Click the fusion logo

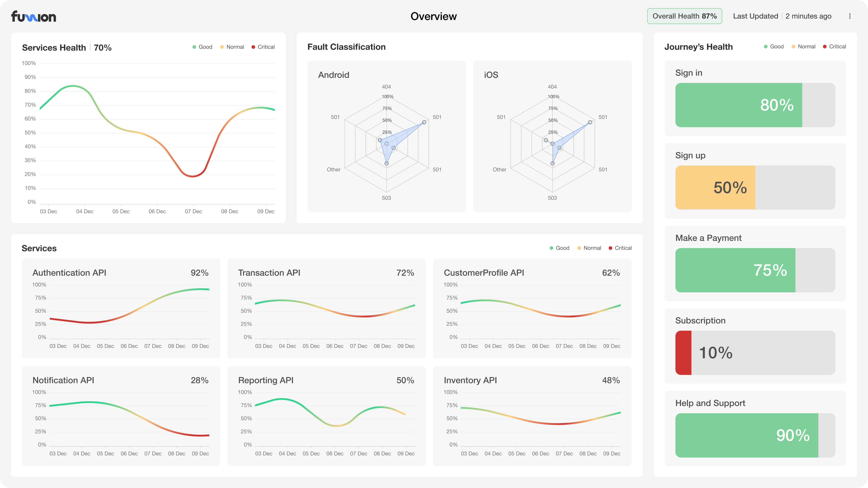pyautogui.click(x=34, y=16)
